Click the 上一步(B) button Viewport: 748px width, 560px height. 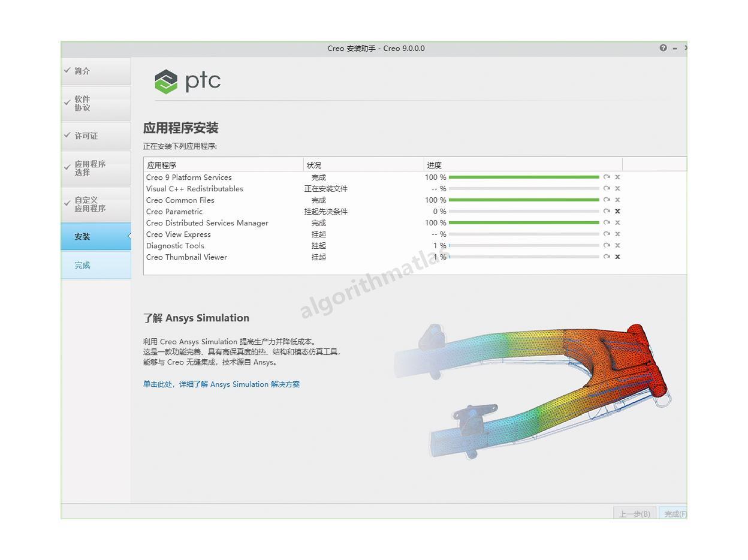(x=635, y=514)
